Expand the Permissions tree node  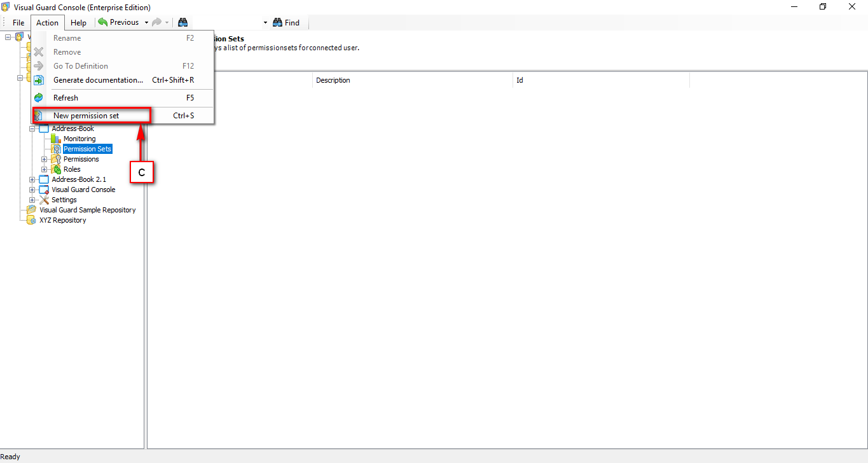(x=44, y=158)
